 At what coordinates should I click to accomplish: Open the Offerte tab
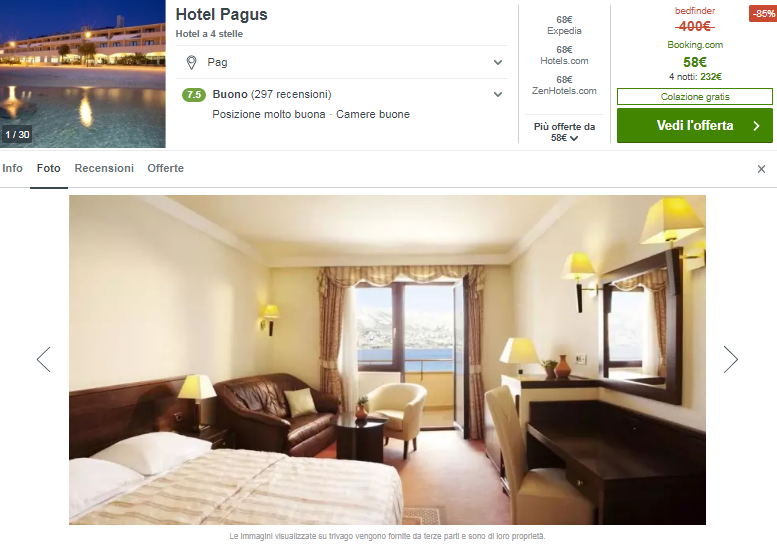click(x=166, y=168)
